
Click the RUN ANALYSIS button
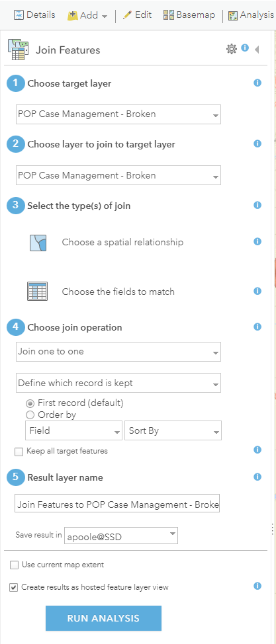click(103, 618)
